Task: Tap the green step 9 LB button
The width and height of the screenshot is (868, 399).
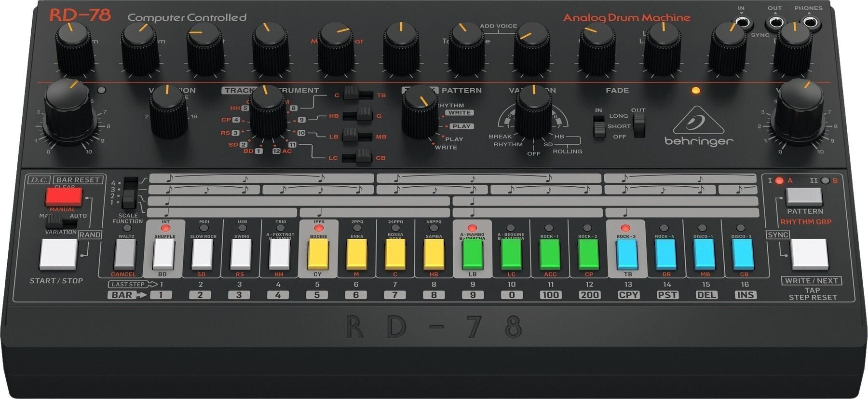Action: (473, 254)
